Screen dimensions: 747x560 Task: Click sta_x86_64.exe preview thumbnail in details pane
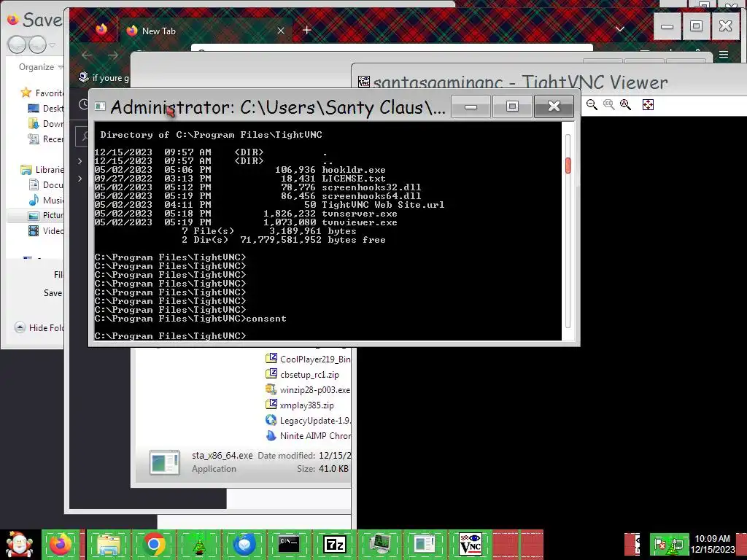click(164, 462)
